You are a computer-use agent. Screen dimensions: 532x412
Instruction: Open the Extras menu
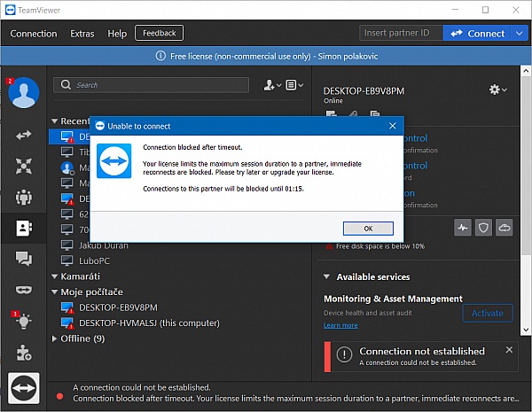[82, 34]
